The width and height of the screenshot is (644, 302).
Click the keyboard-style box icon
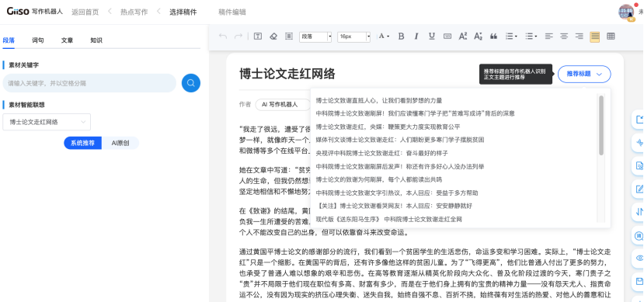447,36
